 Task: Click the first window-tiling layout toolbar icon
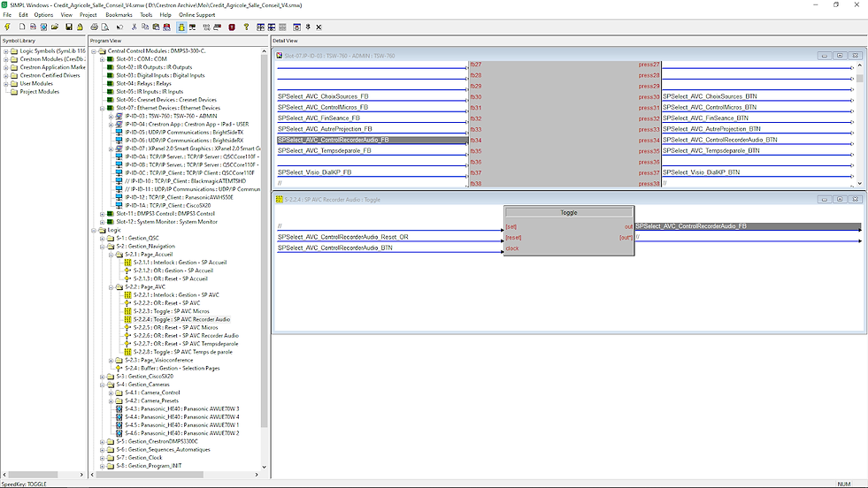[x=261, y=27]
